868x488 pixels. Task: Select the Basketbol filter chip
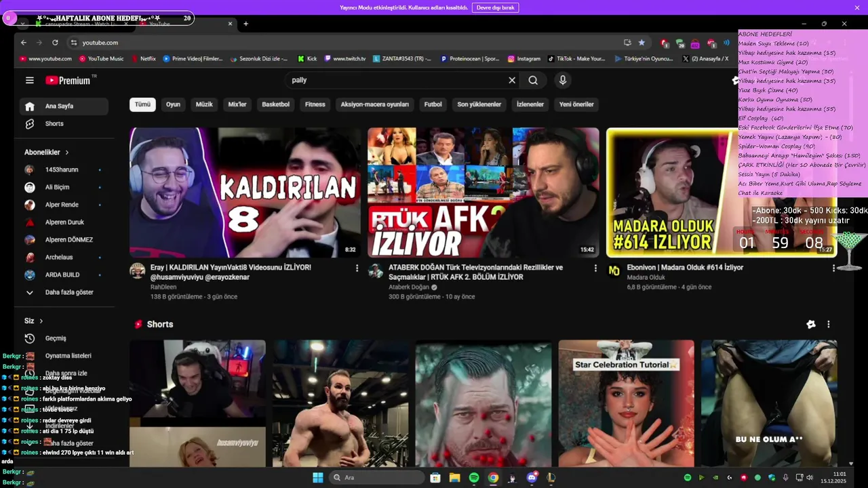pyautogui.click(x=276, y=104)
